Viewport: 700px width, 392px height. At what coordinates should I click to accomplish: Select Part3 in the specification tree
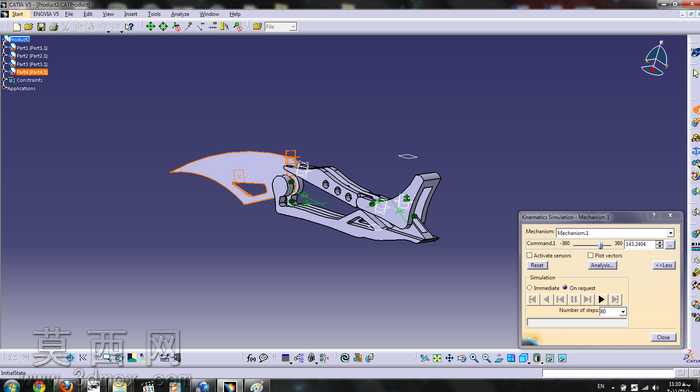point(31,64)
